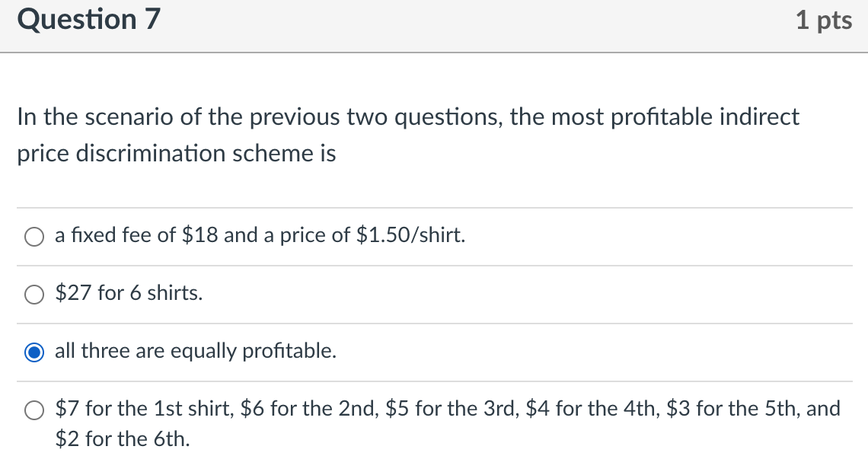This screenshot has height=475, width=868.
Task: Click the text '$27 for 6 shirts'
Action: [x=127, y=294]
